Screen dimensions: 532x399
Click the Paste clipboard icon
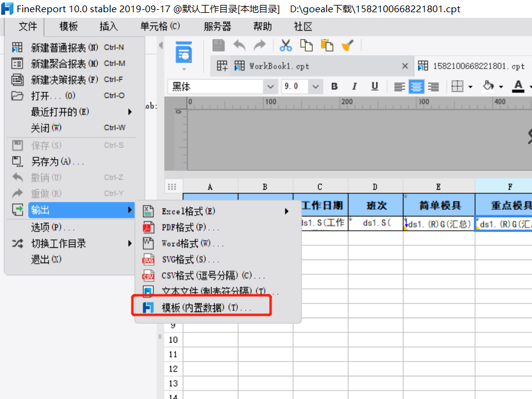[x=327, y=45]
